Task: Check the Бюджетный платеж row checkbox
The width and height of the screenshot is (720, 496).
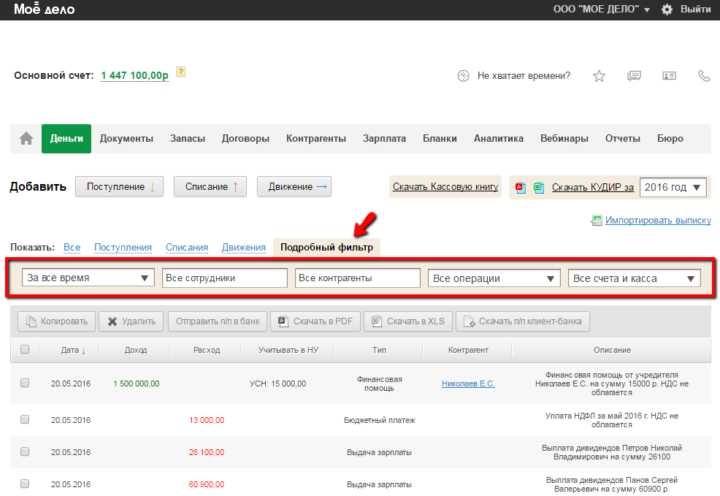Action: [25, 420]
